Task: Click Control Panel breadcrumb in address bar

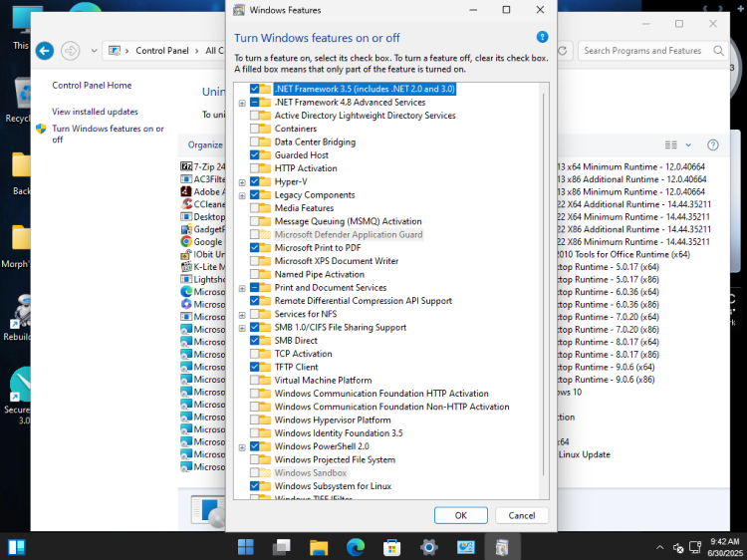Action: [162, 51]
